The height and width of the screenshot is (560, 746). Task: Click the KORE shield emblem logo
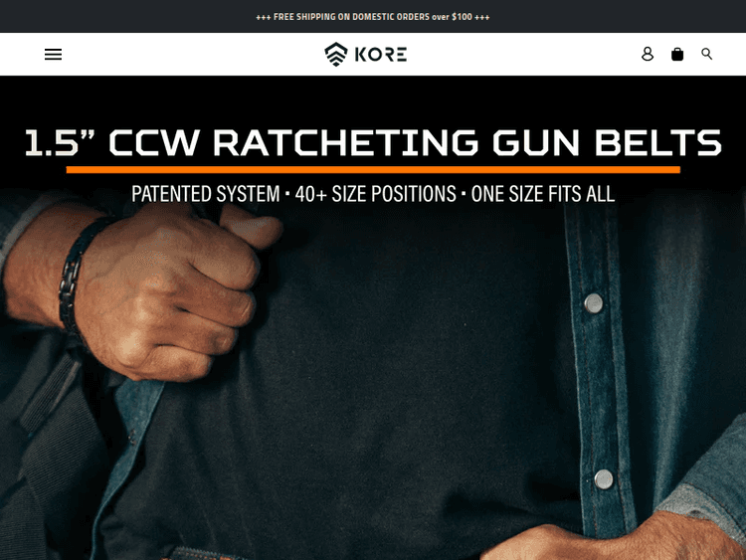336,54
